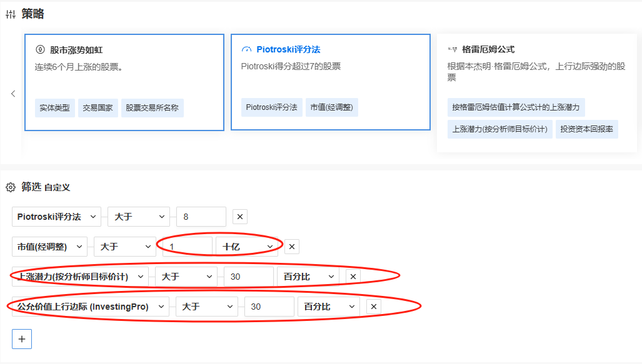Add a new filter with plus button
Image resolution: width=642 pixels, height=364 pixels.
tap(22, 338)
